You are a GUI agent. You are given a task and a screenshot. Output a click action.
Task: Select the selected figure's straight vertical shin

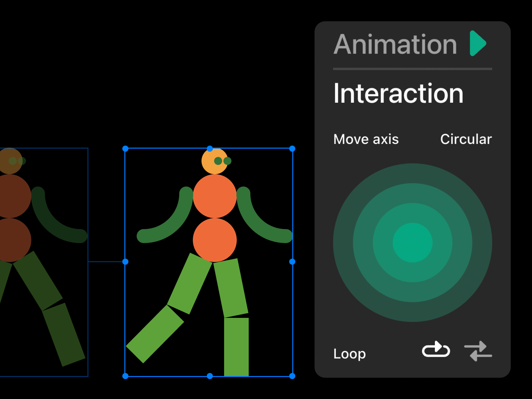coord(236,347)
